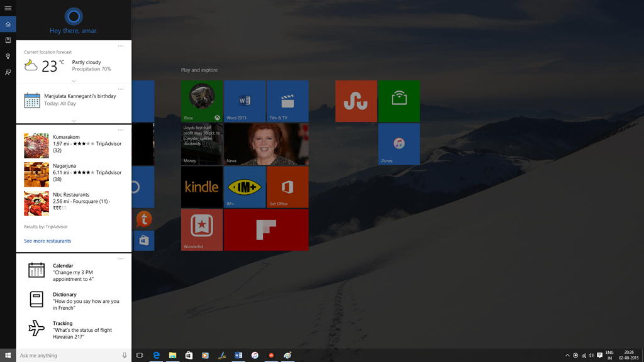Open more options for the restaurants card
Image resolution: width=644 pixels, height=362 pixels.
tap(121, 130)
